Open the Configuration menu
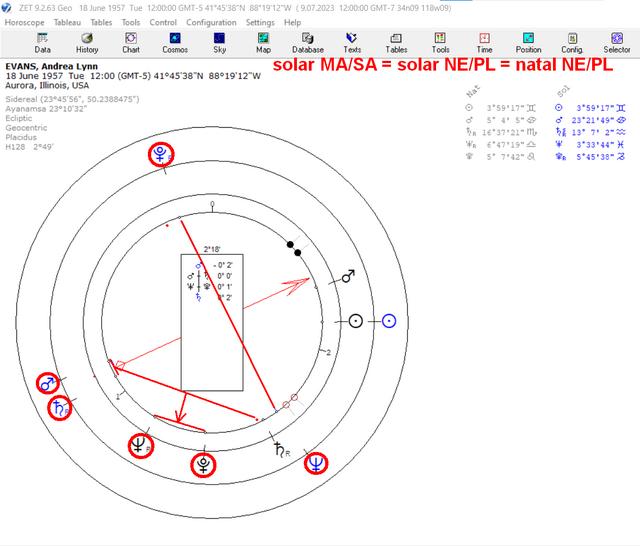This screenshot has width=640, height=546. [211, 22]
